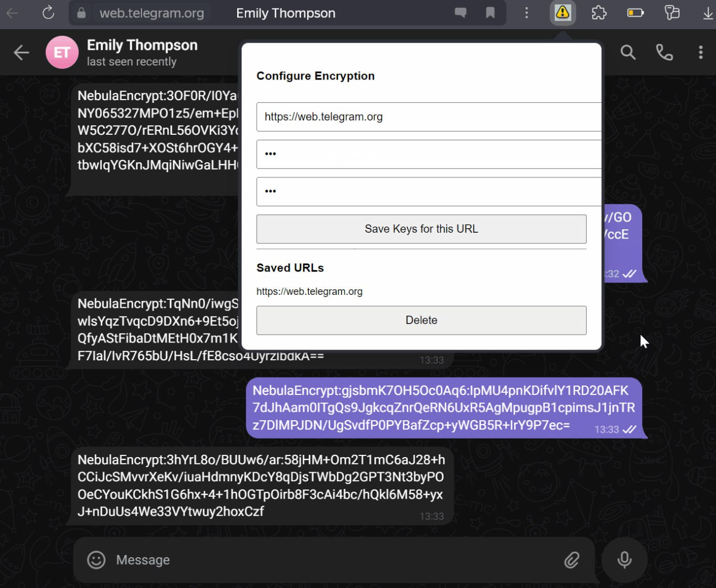Viewport: 716px width, 588px height.
Task: Open the emoji picker smiley icon
Action: 96,559
